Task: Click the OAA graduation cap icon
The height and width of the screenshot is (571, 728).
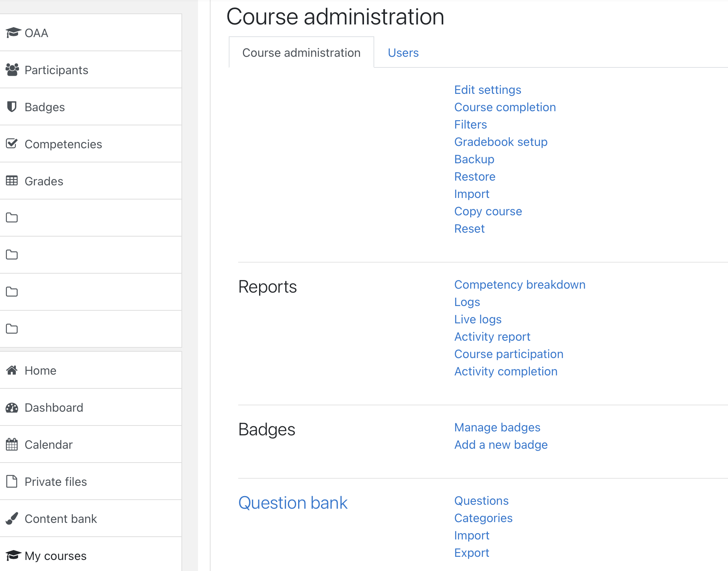Action: [13, 33]
